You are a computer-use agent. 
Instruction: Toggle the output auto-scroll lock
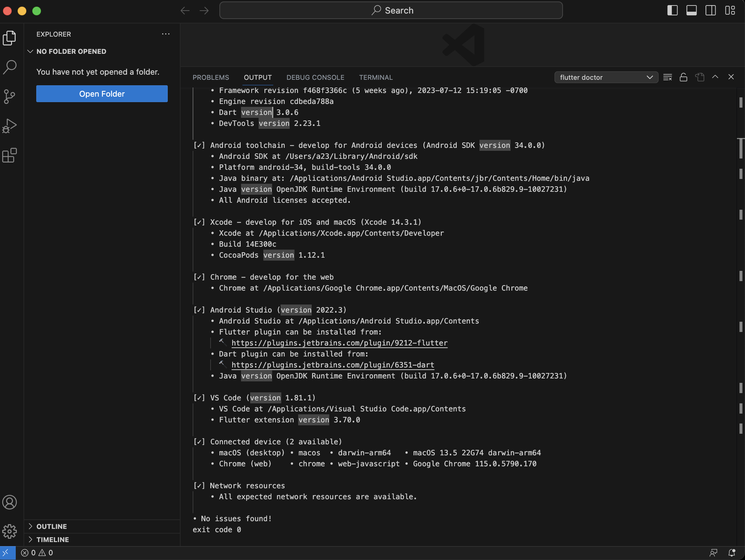pyautogui.click(x=683, y=77)
